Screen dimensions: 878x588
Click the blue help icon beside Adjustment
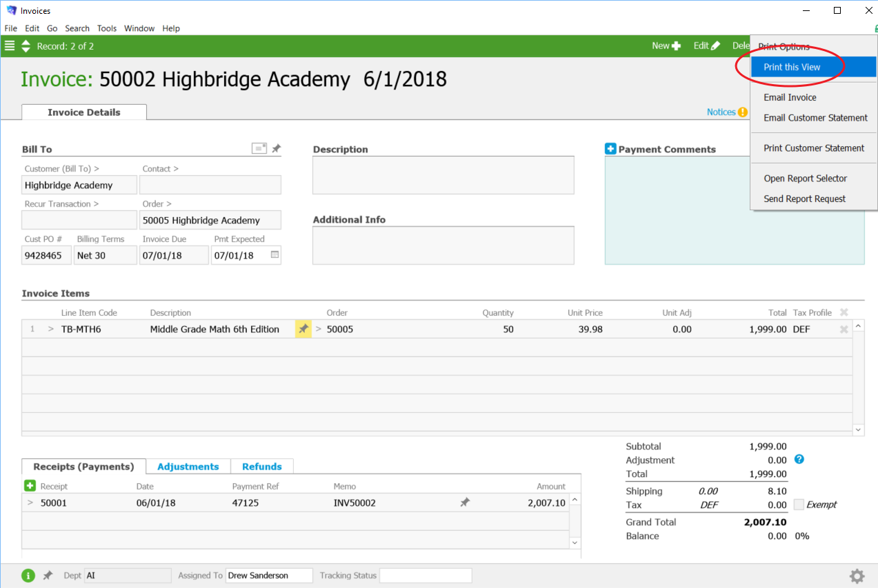pyautogui.click(x=799, y=459)
